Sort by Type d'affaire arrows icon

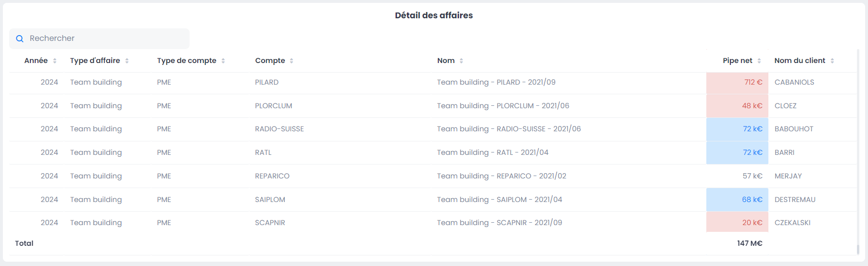coord(127,61)
